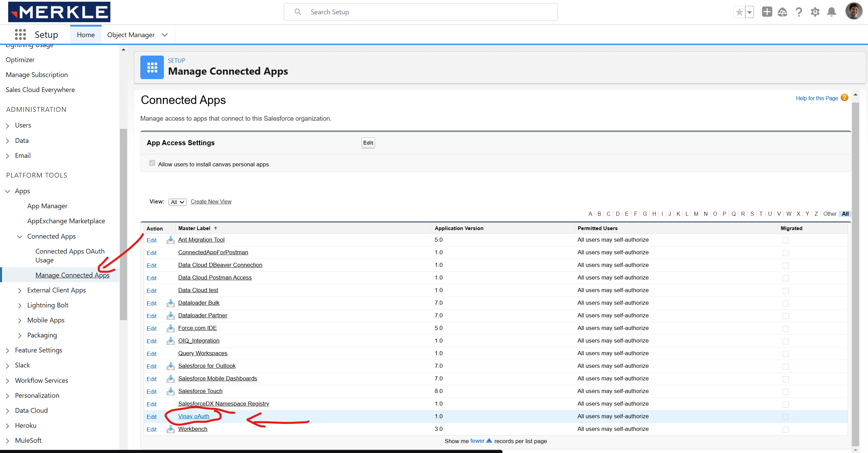The width and height of the screenshot is (868, 453).
Task: Click install icon next to Salesforce for Outlook
Action: [171, 366]
